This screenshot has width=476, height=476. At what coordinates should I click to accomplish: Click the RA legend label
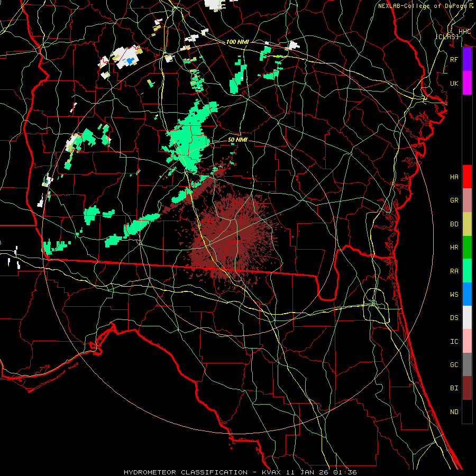454,271
